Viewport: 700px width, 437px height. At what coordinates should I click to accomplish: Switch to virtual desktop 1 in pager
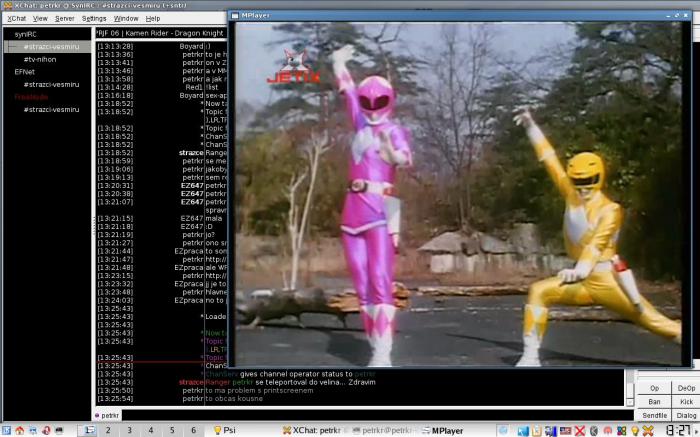click(89, 430)
